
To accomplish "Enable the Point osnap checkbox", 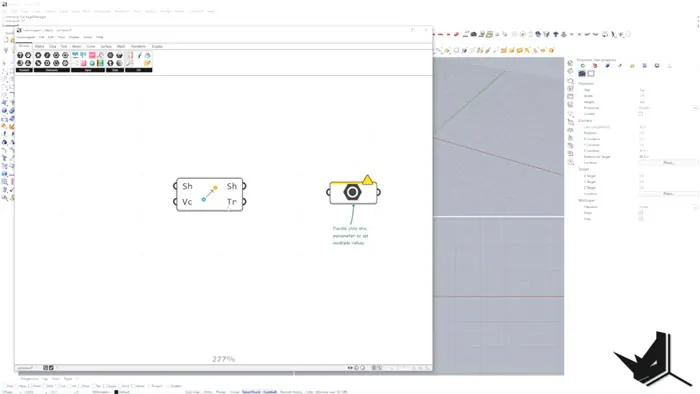I will (30, 386).
